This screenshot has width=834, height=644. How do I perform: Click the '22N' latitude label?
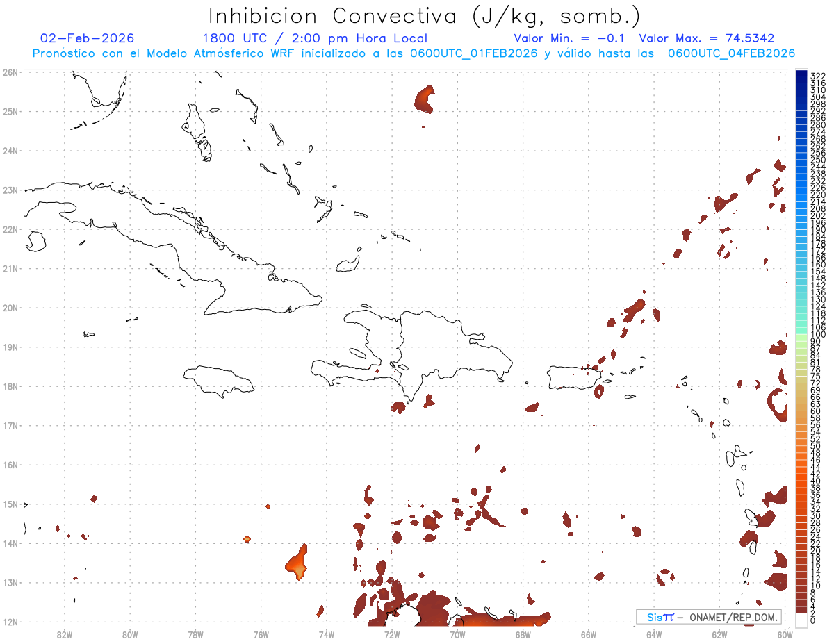[x=10, y=229]
